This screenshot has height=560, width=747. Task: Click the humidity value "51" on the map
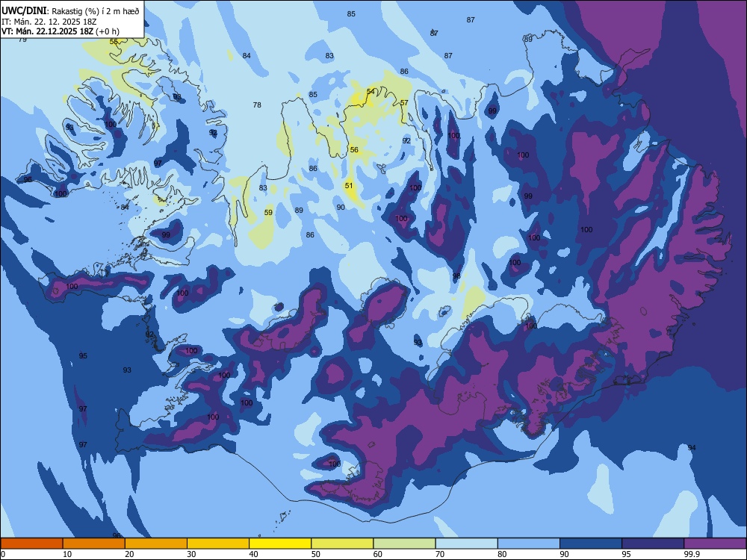[x=349, y=186]
